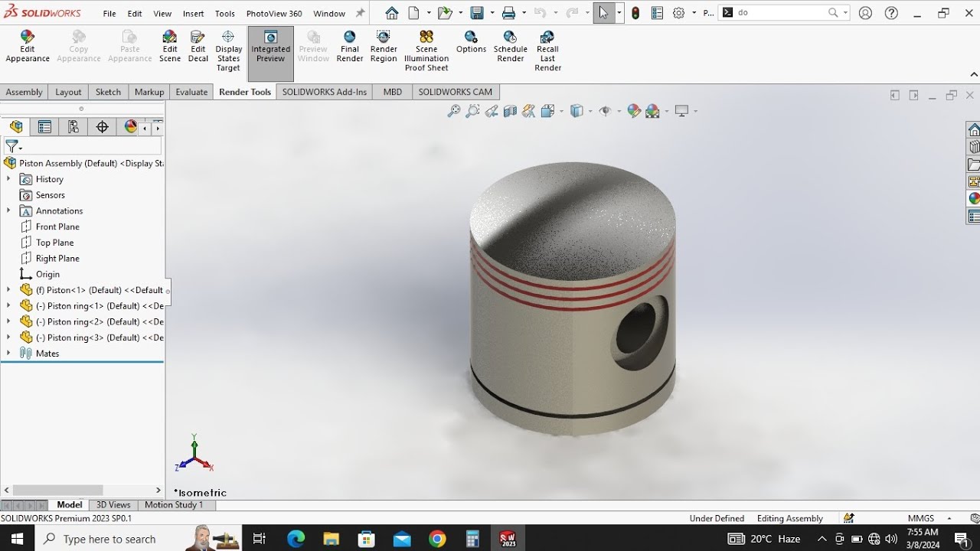Open the FeatureManager design tree tab
This screenshot has height=551, width=980.
tap(16, 127)
